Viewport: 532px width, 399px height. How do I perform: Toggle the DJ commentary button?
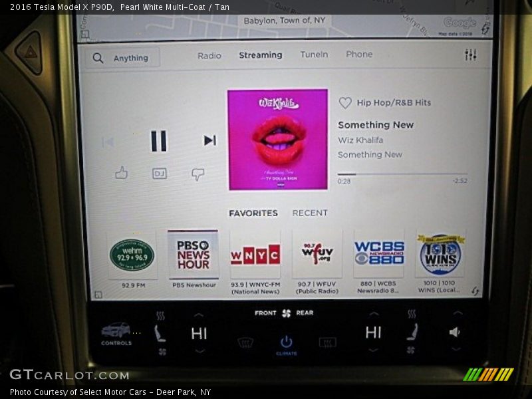160,174
